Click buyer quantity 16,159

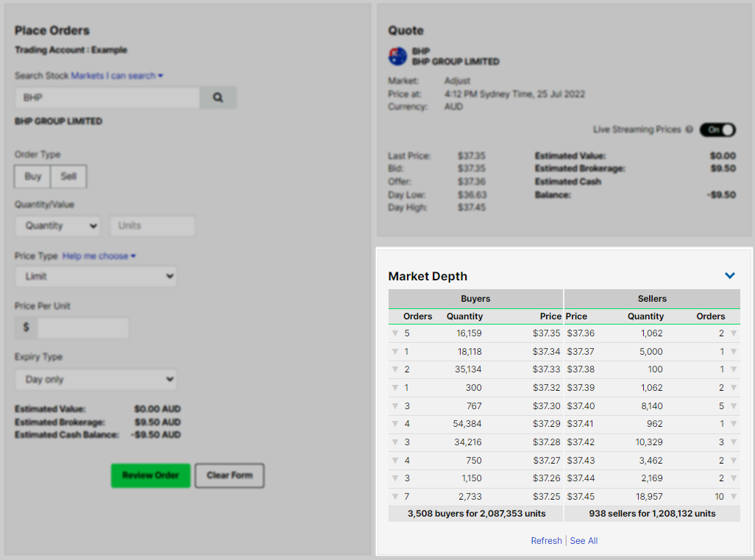[469, 333]
